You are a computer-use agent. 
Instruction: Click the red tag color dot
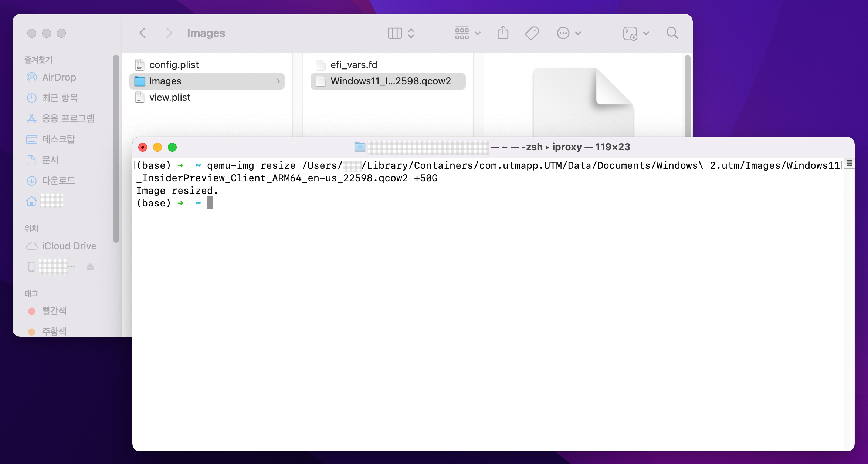32,311
